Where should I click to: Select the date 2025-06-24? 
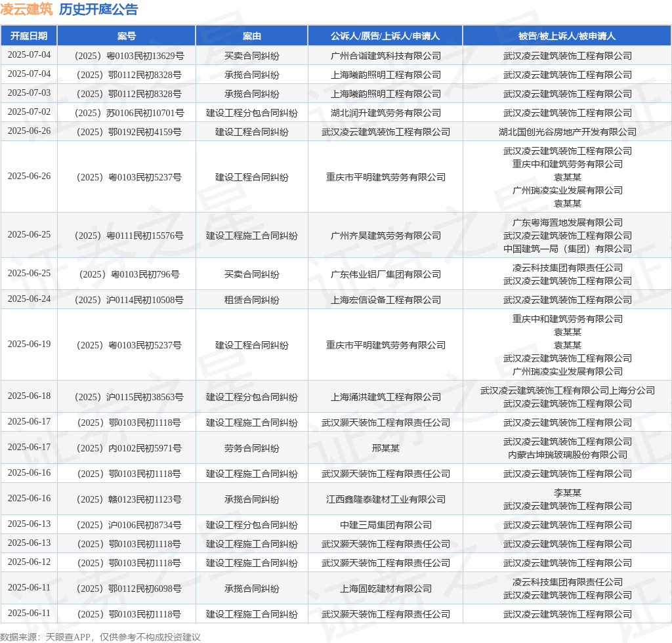(29, 299)
